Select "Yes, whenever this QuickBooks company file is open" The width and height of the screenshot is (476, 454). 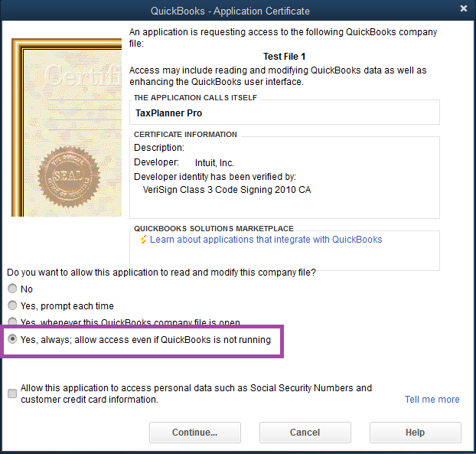click(x=12, y=322)
